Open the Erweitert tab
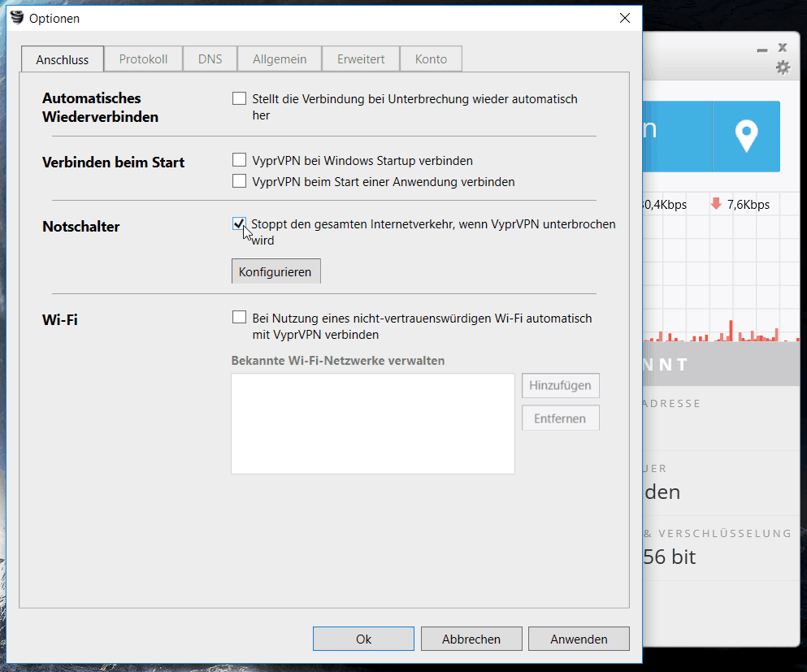807x672 pixels. (361, 59)
